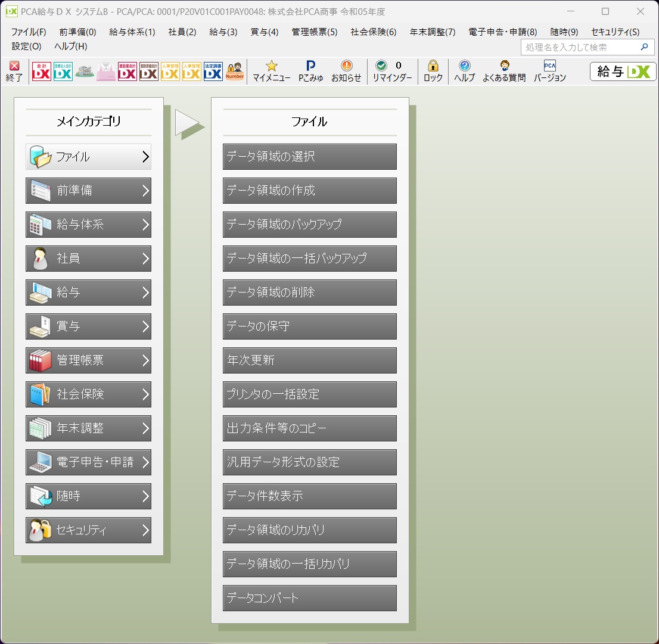Click the データ領域のバックアップ button
This screenshot has width=659, height=644.
pyautogui.click(x=310, y=225)
